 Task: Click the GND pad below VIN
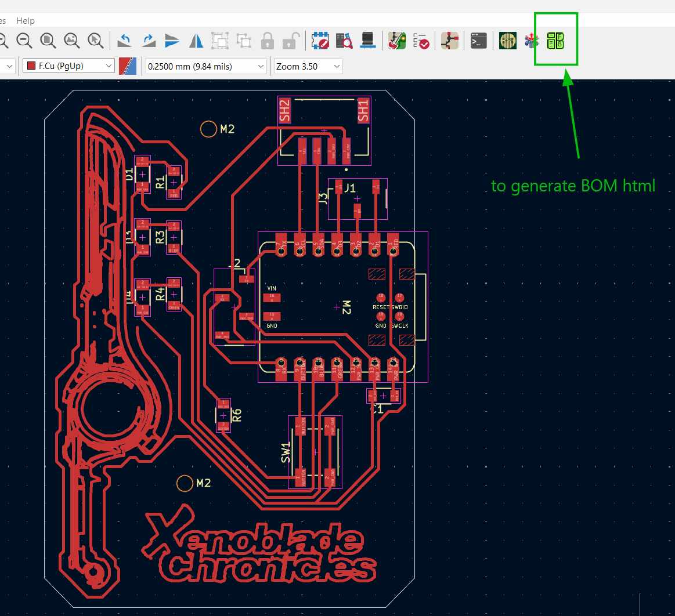tap(272, 316)
